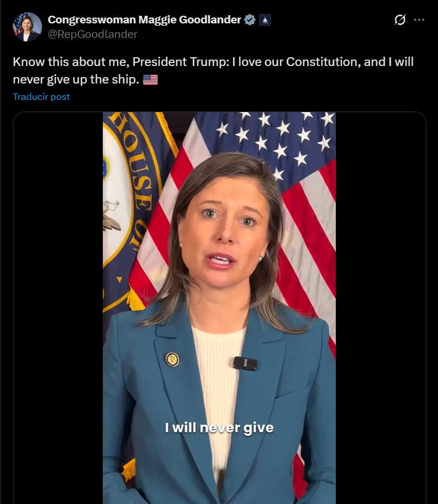Click the black letterbox area left of the video
438x504 pixels.
point(58,308)
